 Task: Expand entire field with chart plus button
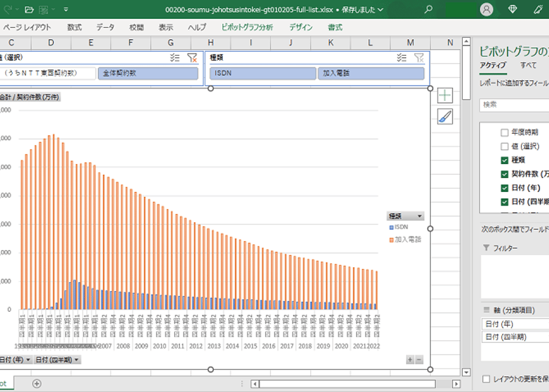410,359
